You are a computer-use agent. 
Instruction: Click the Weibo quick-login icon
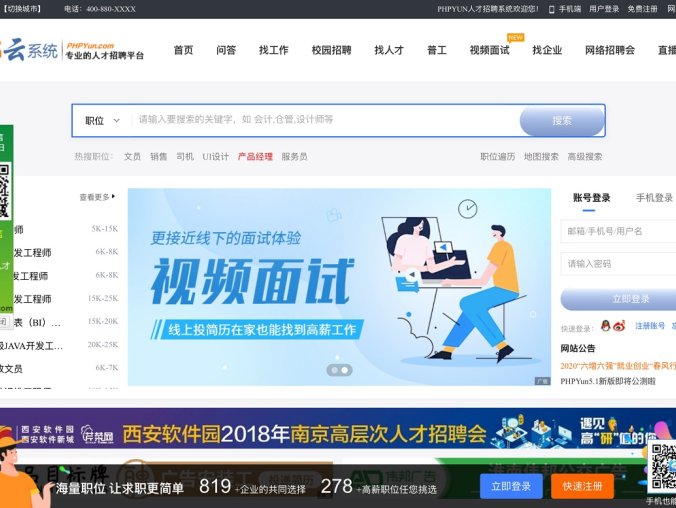(x=619, y=326)
